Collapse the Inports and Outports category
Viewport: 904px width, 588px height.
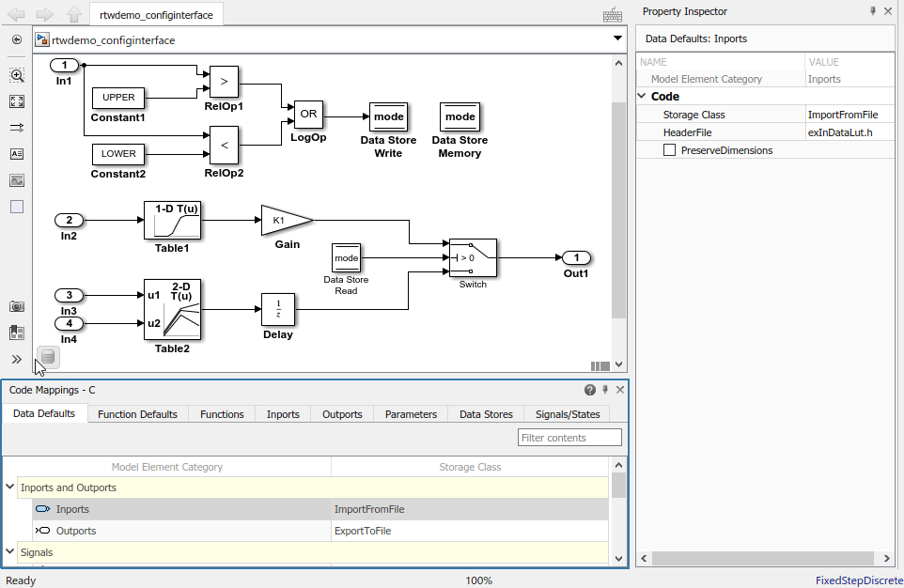tap(10, 487)
